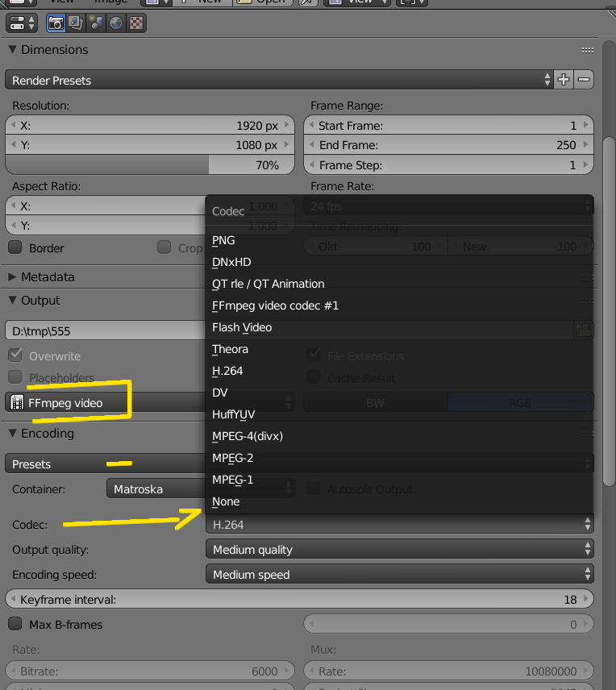Decrease Resolution Y with left arrow
This screenshot has width=616, height=690.
pyautogui.click(x=13, y=144)
